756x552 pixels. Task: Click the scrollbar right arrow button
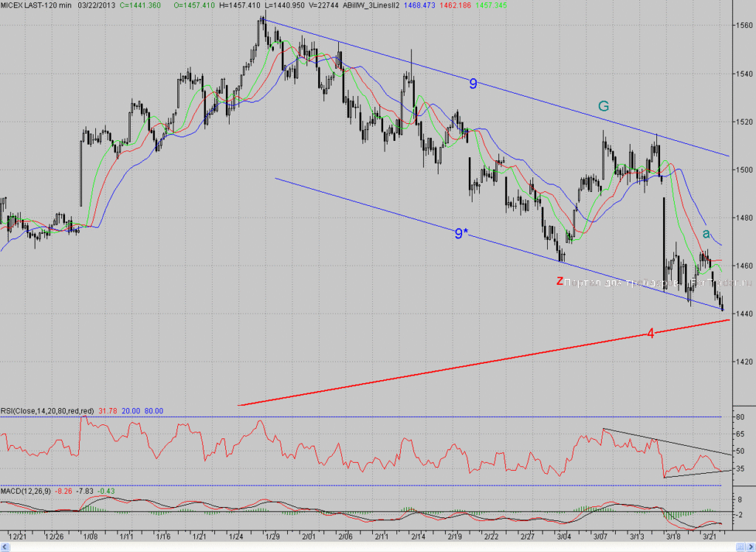[x=750, y=547]
